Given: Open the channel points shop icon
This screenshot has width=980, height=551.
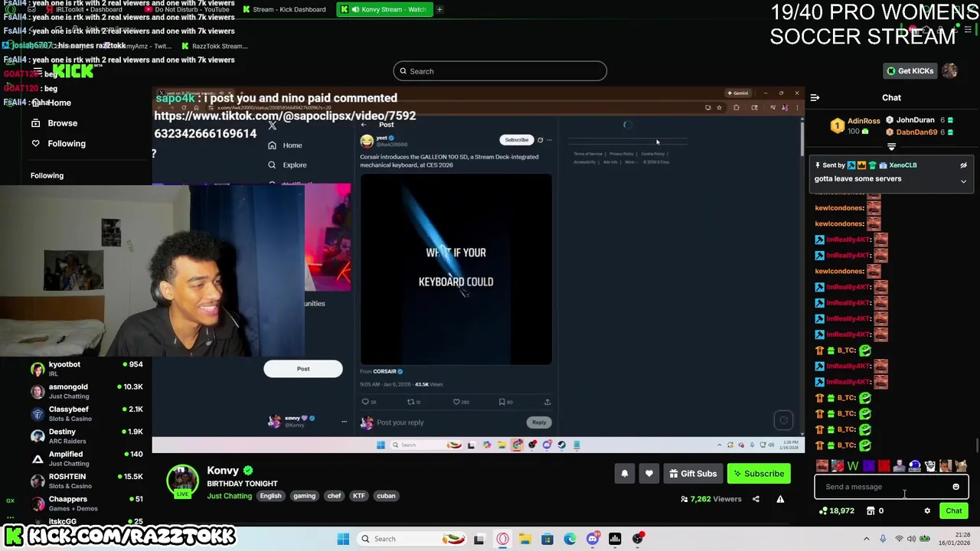Looking at the screenshot, I should [871, 510].
